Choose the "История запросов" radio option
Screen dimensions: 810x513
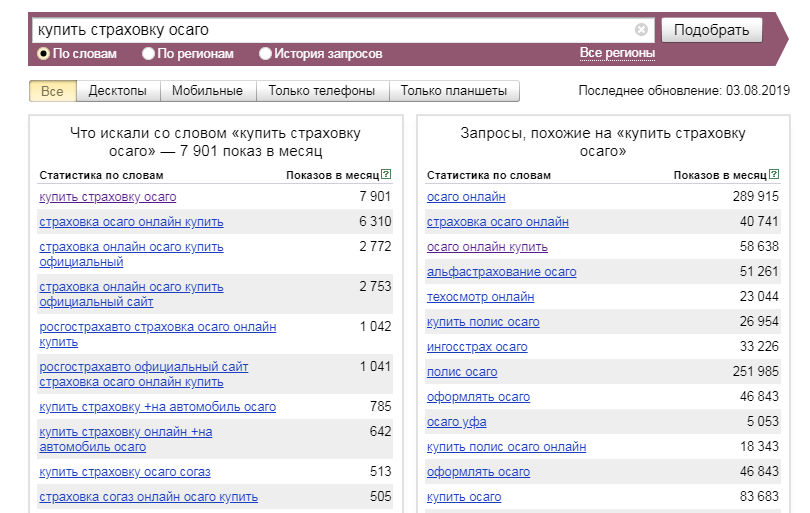[265, 54]
